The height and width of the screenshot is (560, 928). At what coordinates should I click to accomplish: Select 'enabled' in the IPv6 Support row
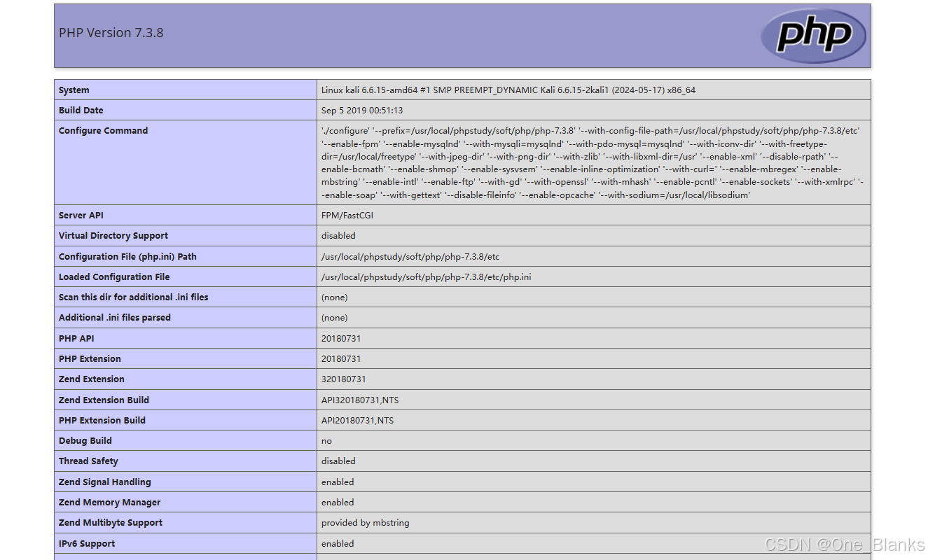point(338,544)
